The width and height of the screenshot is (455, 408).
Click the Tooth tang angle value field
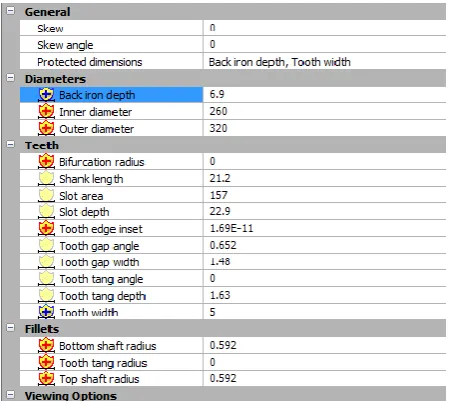pos(324,278)
